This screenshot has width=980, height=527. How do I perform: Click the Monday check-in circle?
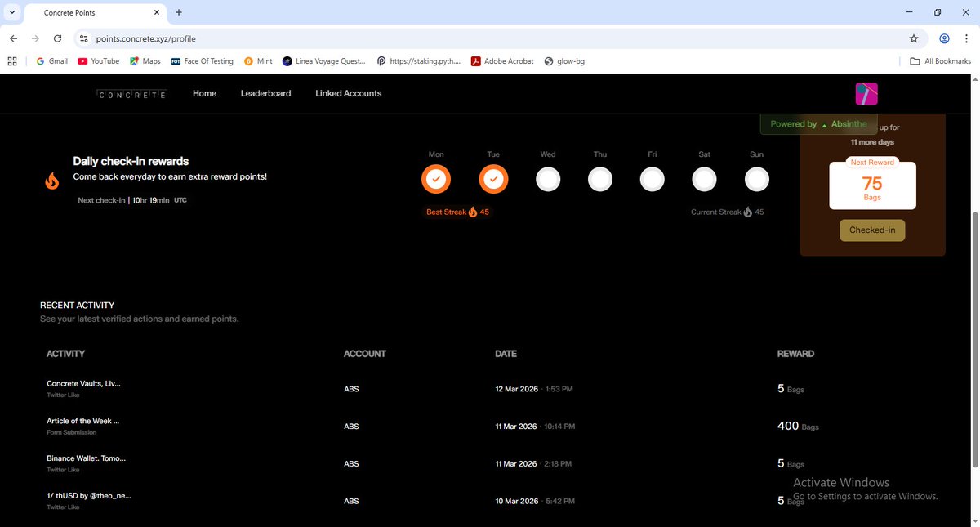tap(436, 179)
